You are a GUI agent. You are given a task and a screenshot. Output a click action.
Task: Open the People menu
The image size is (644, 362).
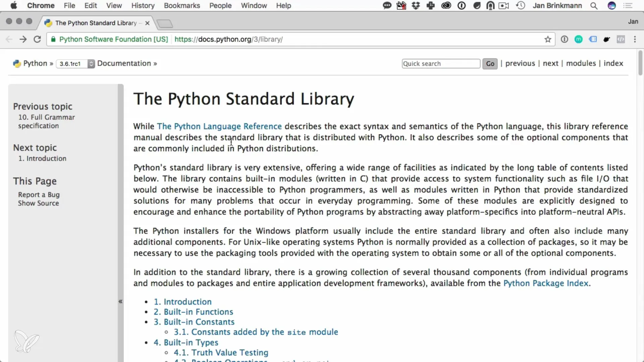220,6
